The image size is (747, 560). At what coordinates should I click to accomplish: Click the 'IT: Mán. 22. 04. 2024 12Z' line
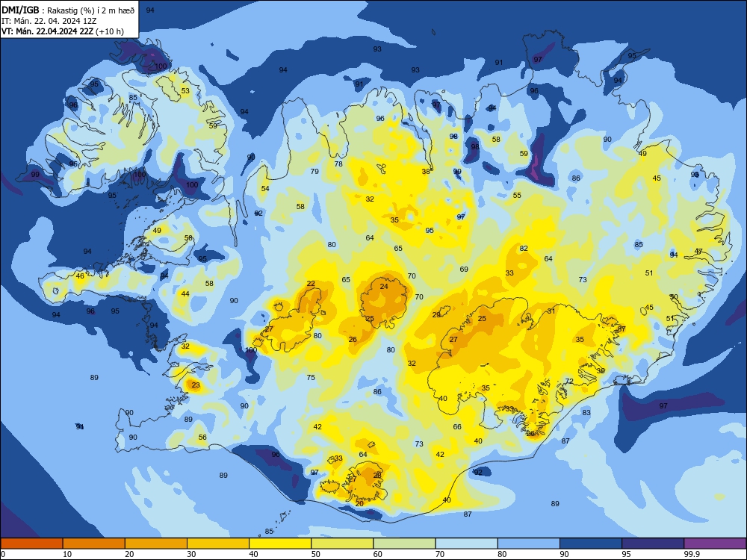[49, 21]
